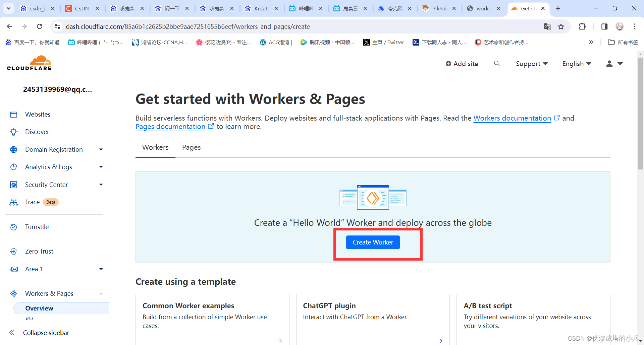
Task: Open a new browser tab
Action: (558, 8)
